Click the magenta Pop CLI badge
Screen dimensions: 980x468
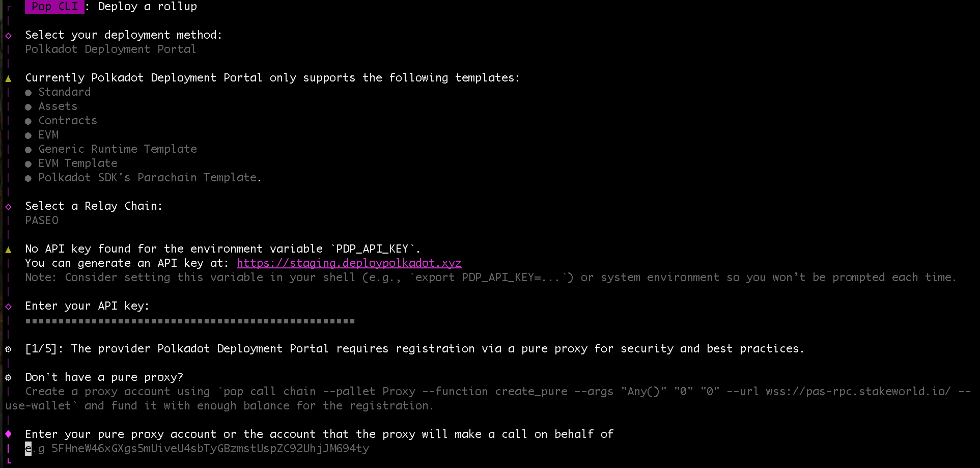point(54,7)
